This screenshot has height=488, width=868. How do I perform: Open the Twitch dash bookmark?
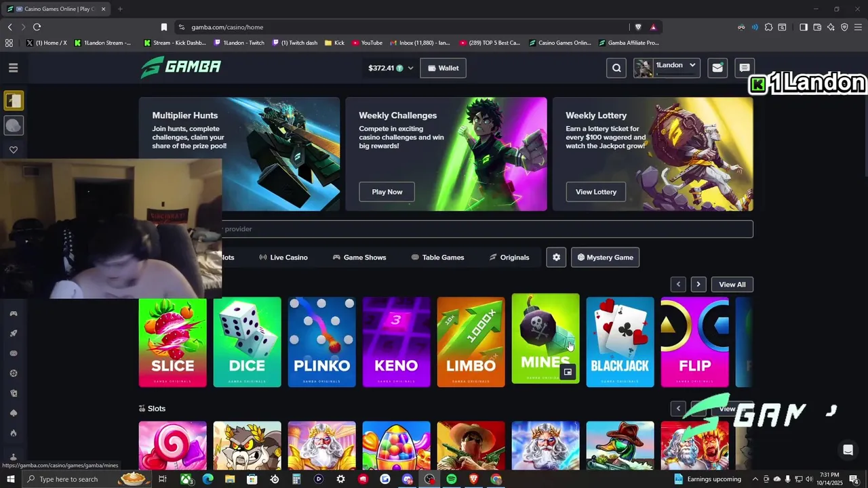(294, 43)
